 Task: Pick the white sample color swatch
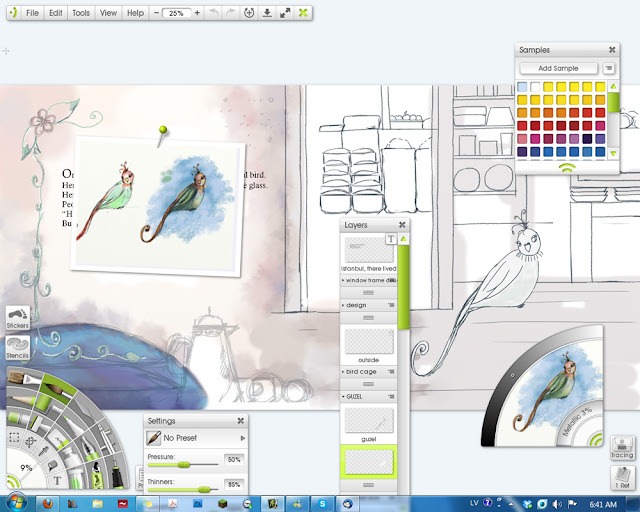pos(535,87)
